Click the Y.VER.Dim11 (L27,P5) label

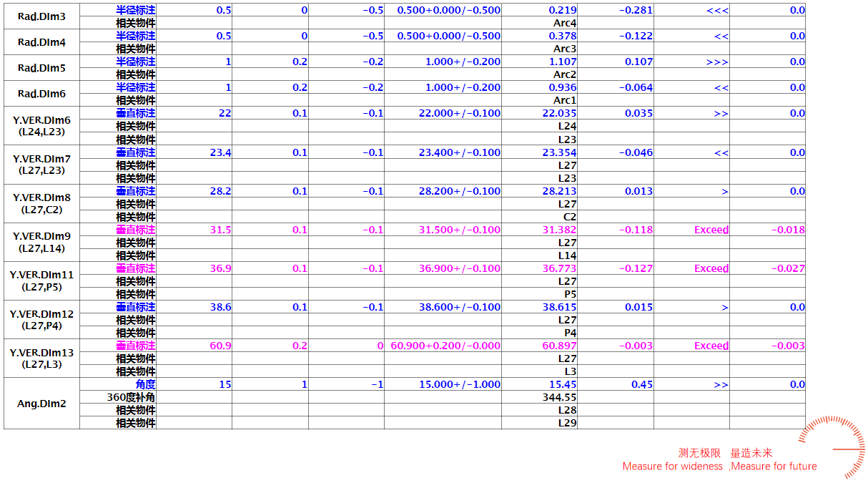(41, 280)
